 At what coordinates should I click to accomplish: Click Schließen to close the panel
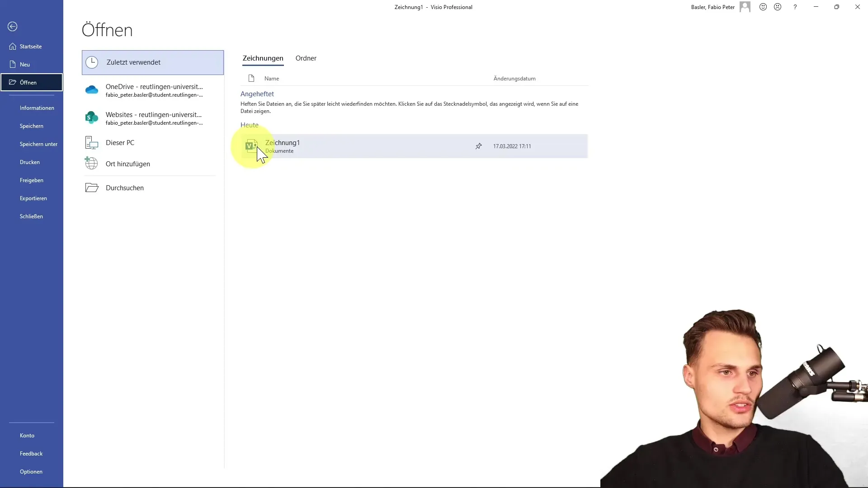click(x=31, y=216)
